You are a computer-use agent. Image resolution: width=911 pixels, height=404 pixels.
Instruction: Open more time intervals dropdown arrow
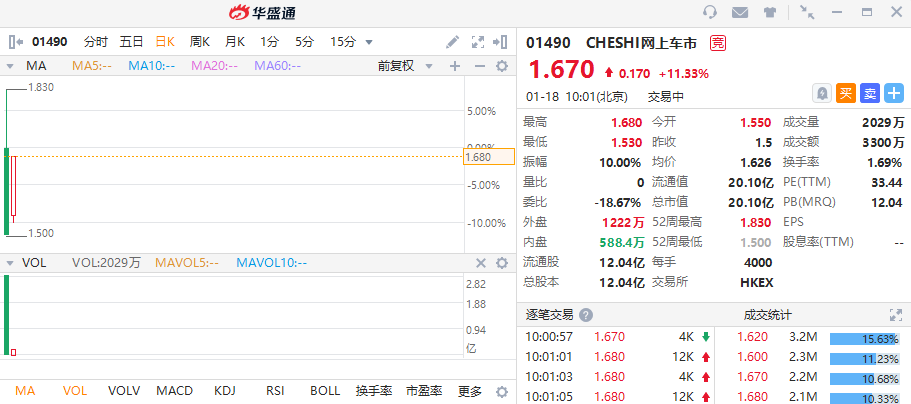coord(368,42)
